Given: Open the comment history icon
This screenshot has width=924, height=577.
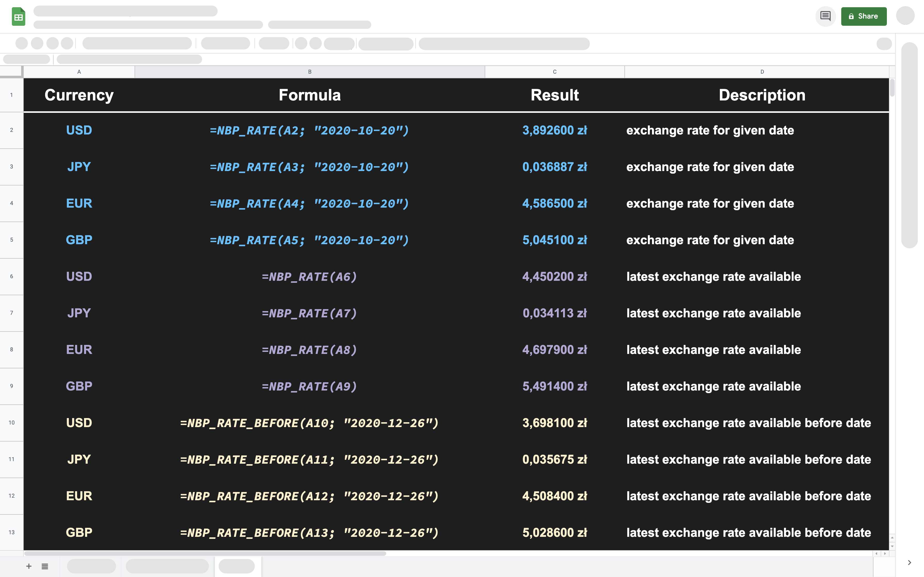Looking at the screenshot, I should tap(825, 16).
